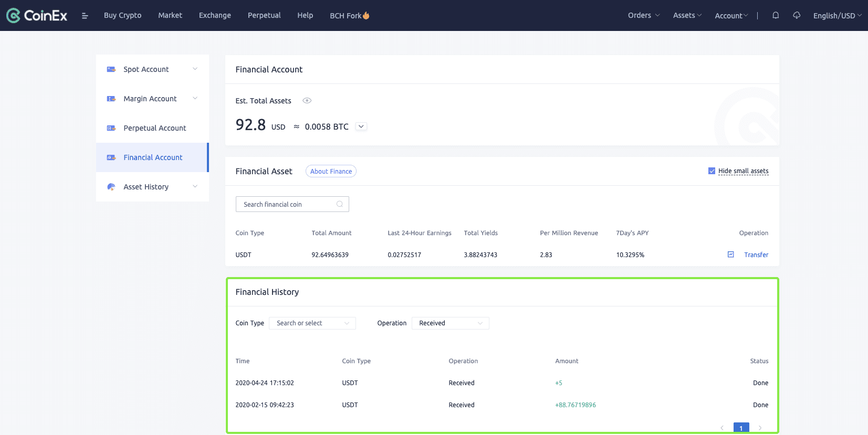Click the Per Million Revenue value 2.83
Image resolution: width=868 pixels, height=435 pixels.
coord(546,255)
